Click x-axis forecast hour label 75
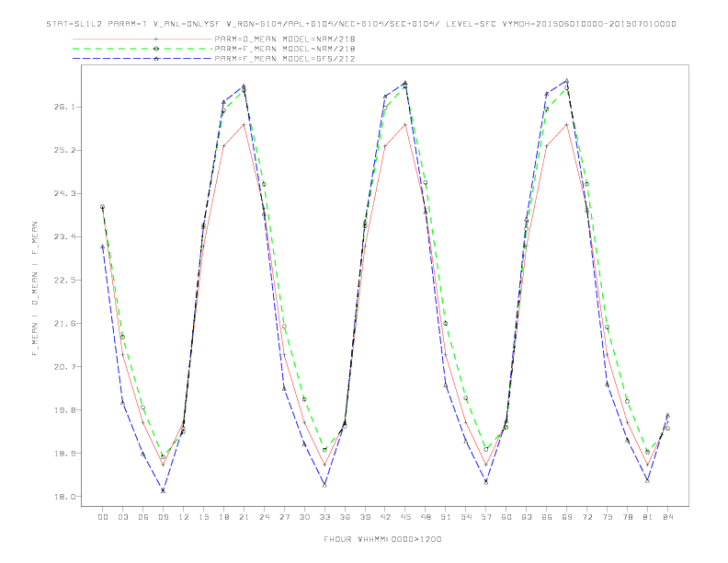Viewport: 728px width, 563px height. coord(608,517)
